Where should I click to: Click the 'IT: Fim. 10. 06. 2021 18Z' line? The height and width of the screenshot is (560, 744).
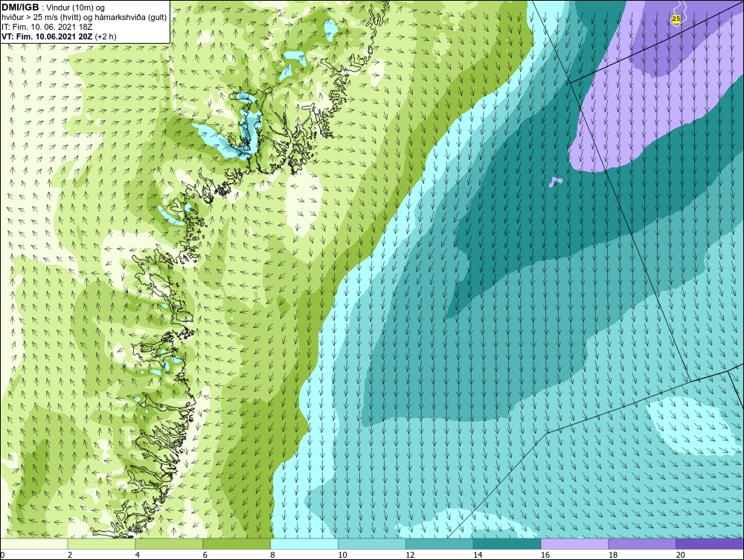coord(47,27)
